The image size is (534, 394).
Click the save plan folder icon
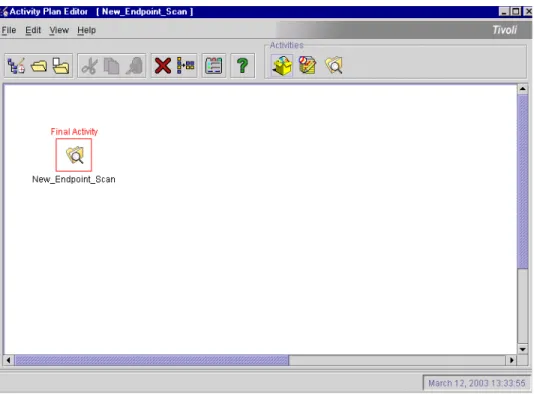point(61,66)
